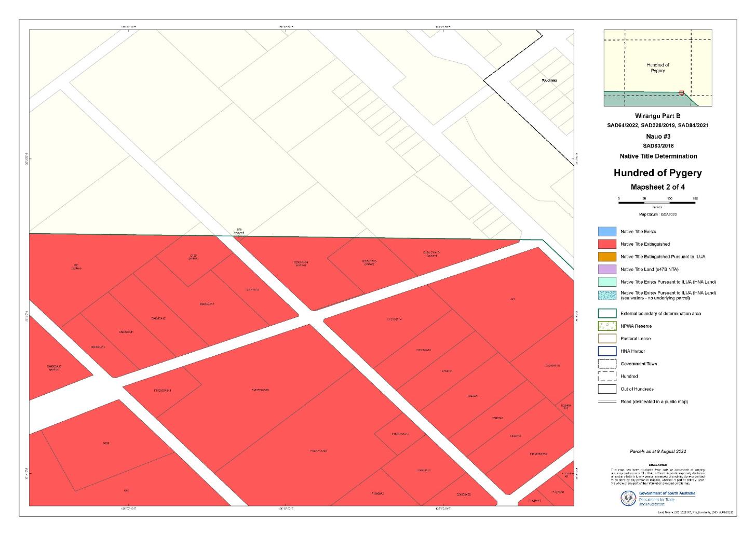Click the NPWA Reserve legend symbol
The width and height of the screenshot is (756, 535).
coord(606,326)
